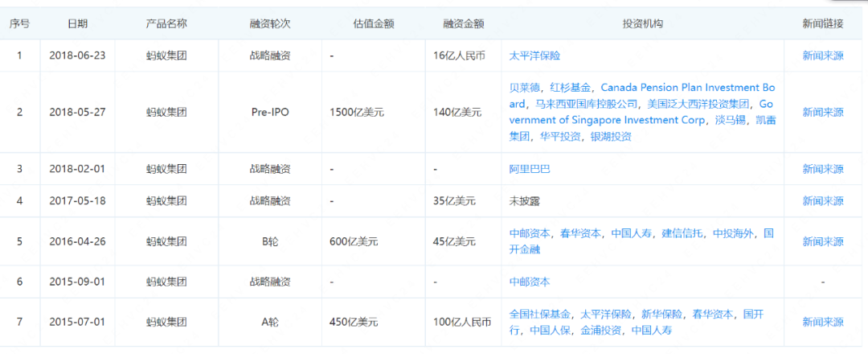Open the 新华保险 investor link
This screenshot has height=354, width=868.
(661, 314)
